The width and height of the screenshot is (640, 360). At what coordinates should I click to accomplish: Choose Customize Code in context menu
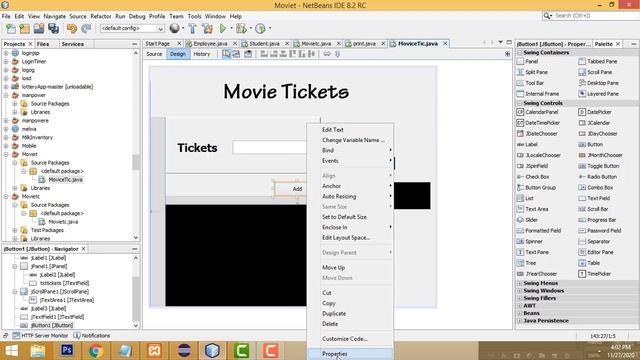coord(350,339)
